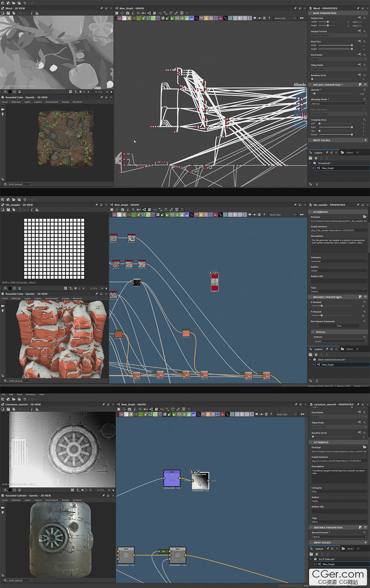This screenshot has width=370, height=588.
Task: Click the histogram icon in the Blend 2D view toolbar
Action: (37, 13)
